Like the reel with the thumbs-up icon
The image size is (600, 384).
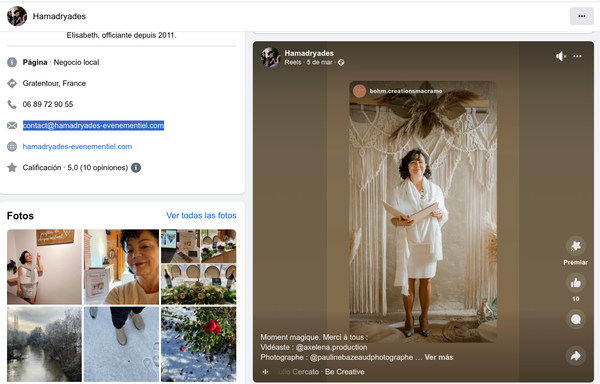(x=576, y=283)
